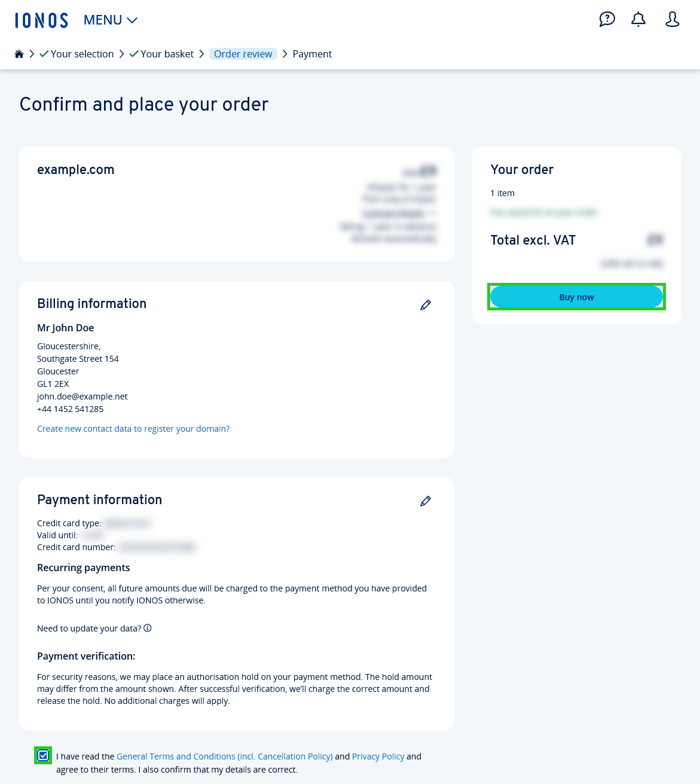The height and width of the screenshot is (784, 700).
Task: Open the General Terms and Conditions link
Action: click(225, 756)
